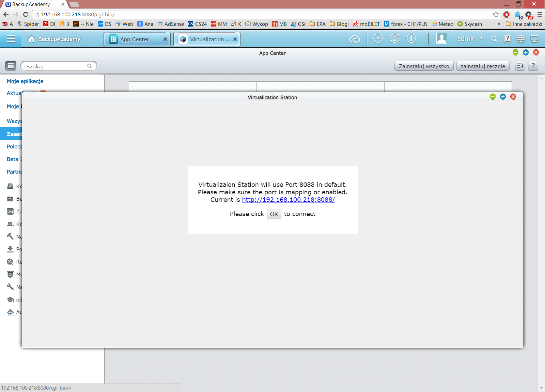This screenshot has width=545, height=392.
Task: Click the adblock red extension icon
Action: pyautogui.click(x=507, y=14)
